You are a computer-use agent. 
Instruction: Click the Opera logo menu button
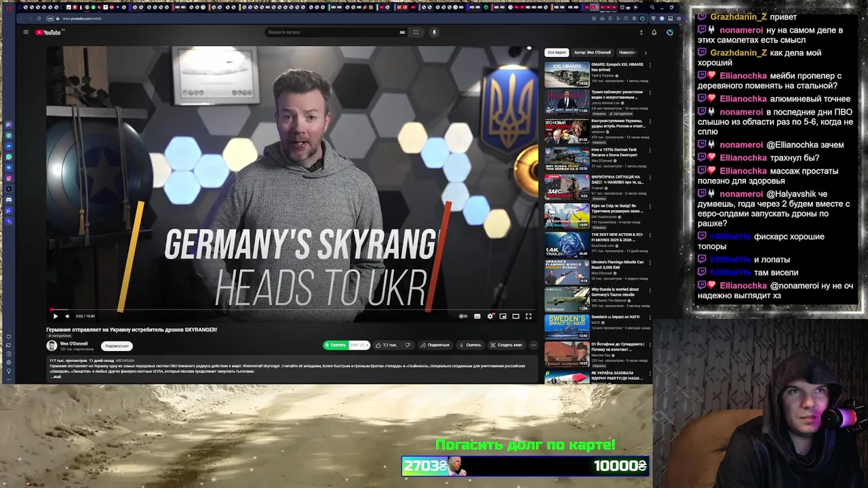tap(8, 7)
